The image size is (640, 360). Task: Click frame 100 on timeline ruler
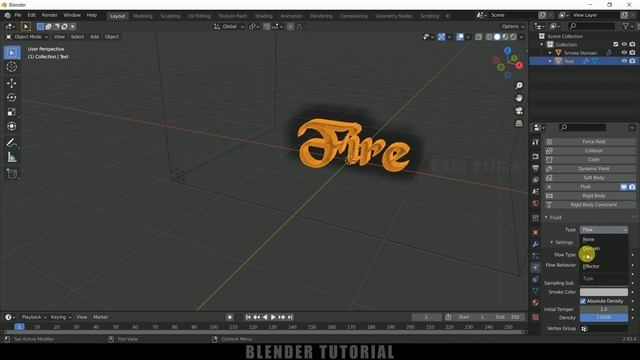(213, 327)
